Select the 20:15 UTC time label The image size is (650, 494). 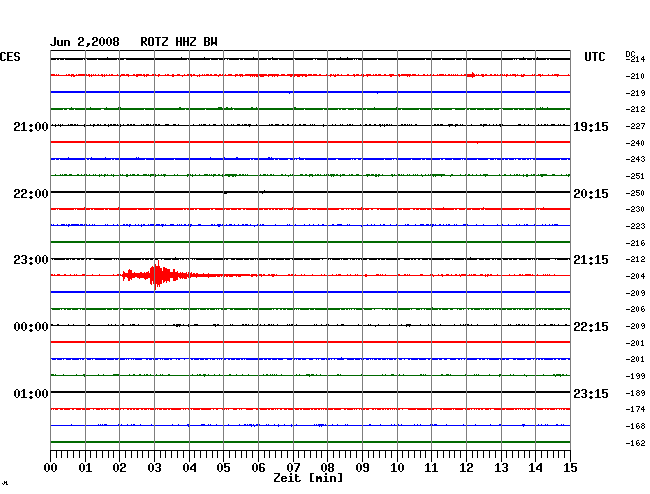point(591,194)
